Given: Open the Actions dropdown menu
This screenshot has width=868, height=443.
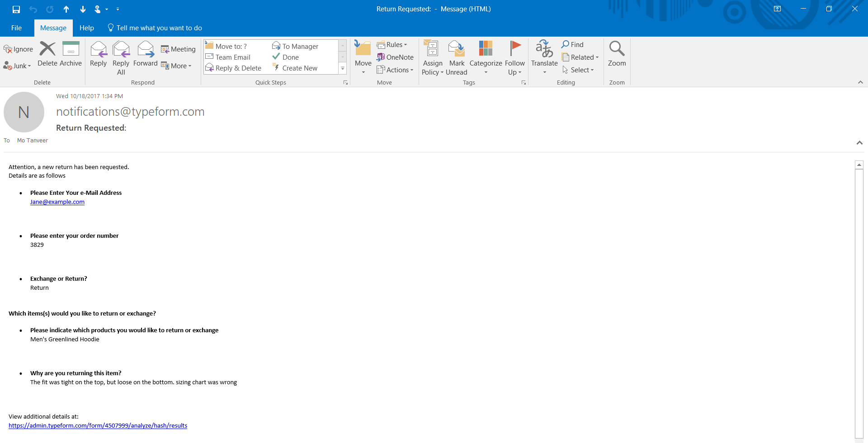Looking at the screenshot, I should tap(395, 70).
